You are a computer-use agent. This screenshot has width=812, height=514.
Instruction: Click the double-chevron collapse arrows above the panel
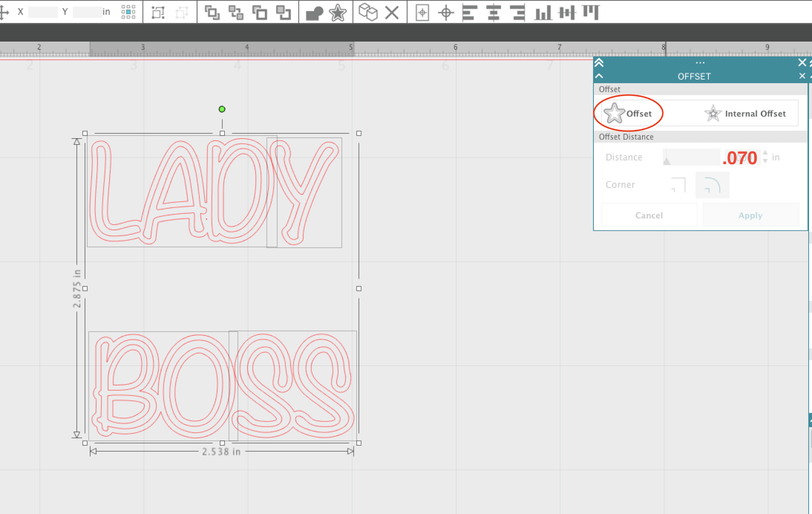click(600, 62)
